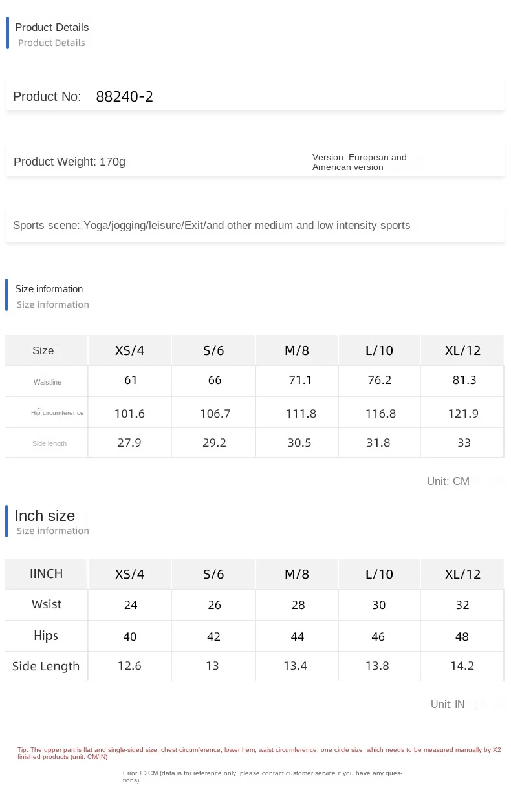Click the Product Weight 170g text
Screen dimensions: 511x812
69,162
